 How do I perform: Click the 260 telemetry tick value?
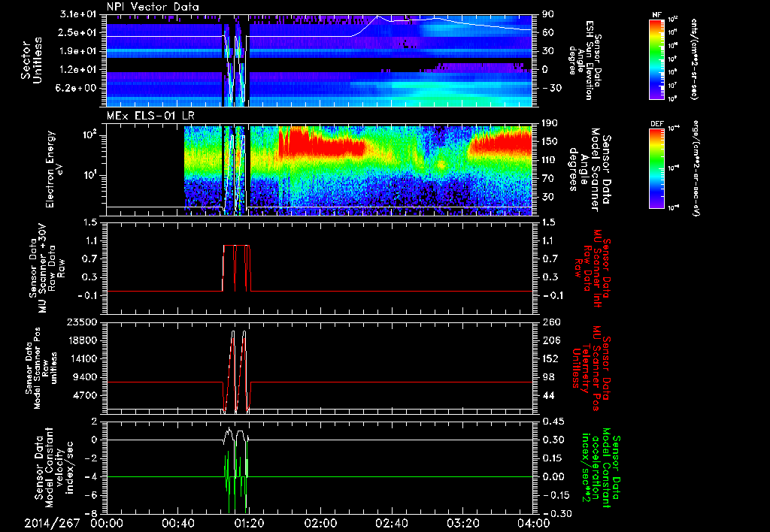[x=550, y=322]
